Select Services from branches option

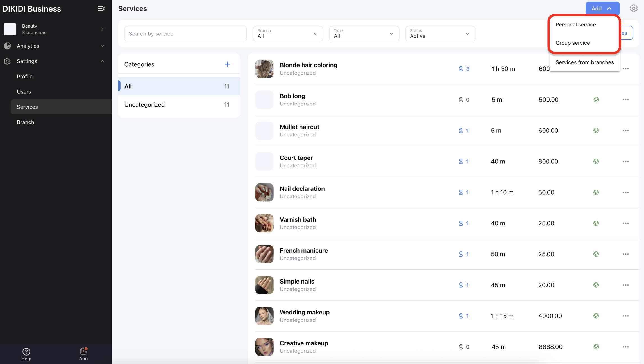pos(584,62)
